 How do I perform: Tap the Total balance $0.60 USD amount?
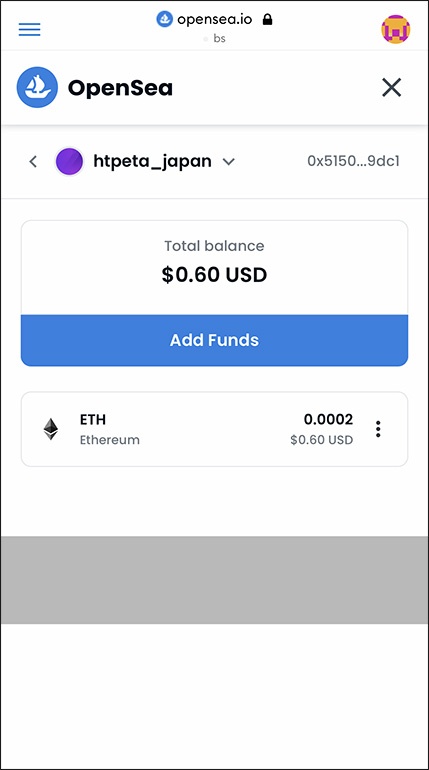point(214,275)
